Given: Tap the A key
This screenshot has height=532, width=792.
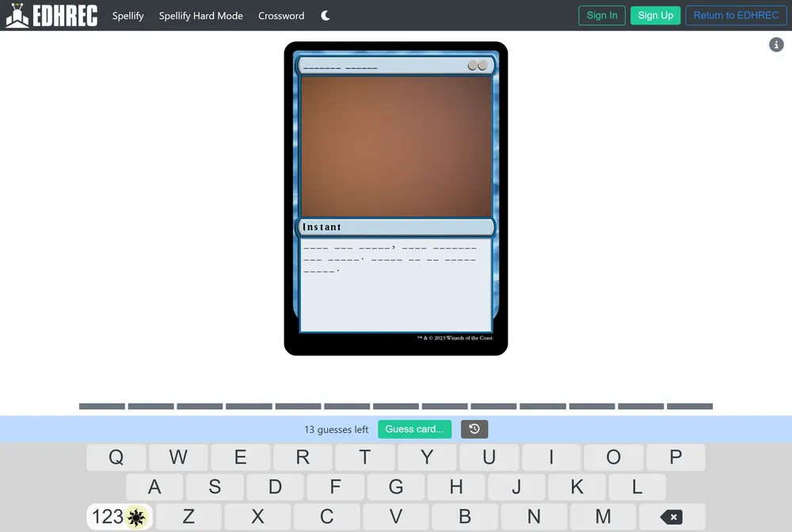Looking at the screenshot, I should (x=154, y=487).
